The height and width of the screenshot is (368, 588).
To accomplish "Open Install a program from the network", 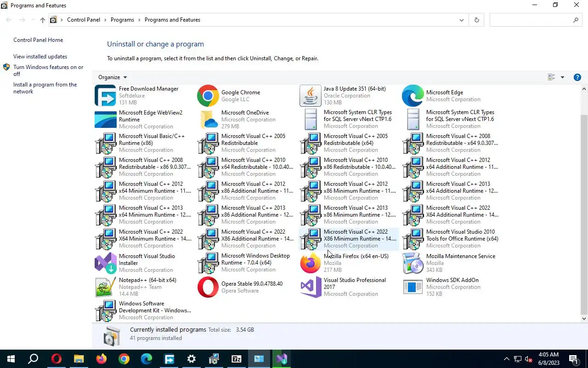I will pos(45,88).
